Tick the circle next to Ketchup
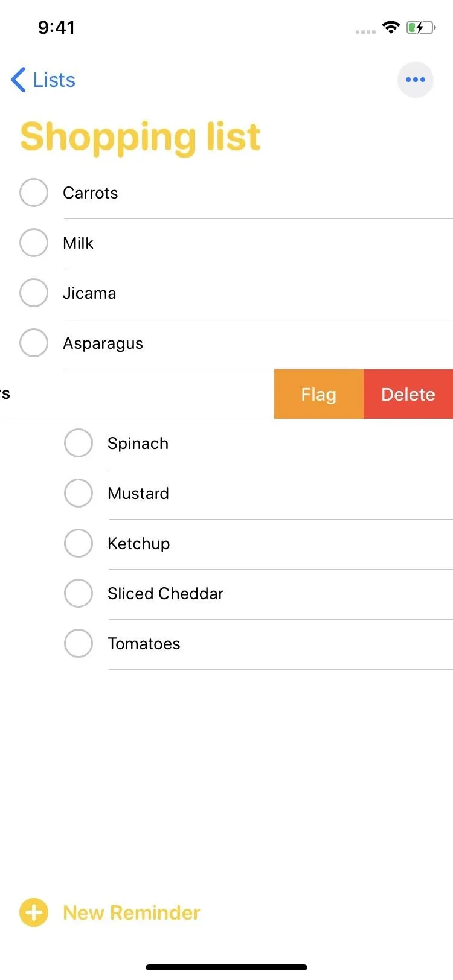Screen dimensions: 453x980 (x=79, y=543)
